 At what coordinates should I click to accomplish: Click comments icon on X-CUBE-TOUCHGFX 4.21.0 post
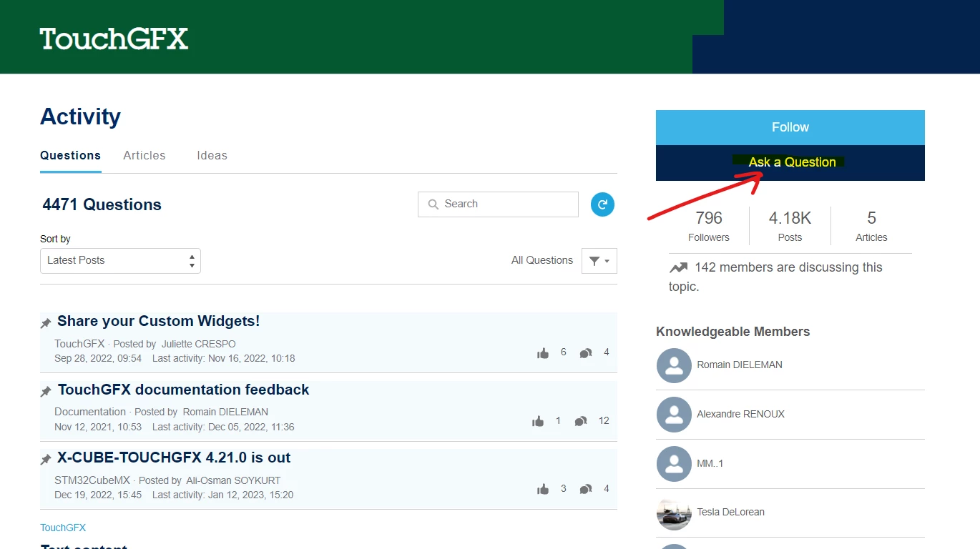586,489
